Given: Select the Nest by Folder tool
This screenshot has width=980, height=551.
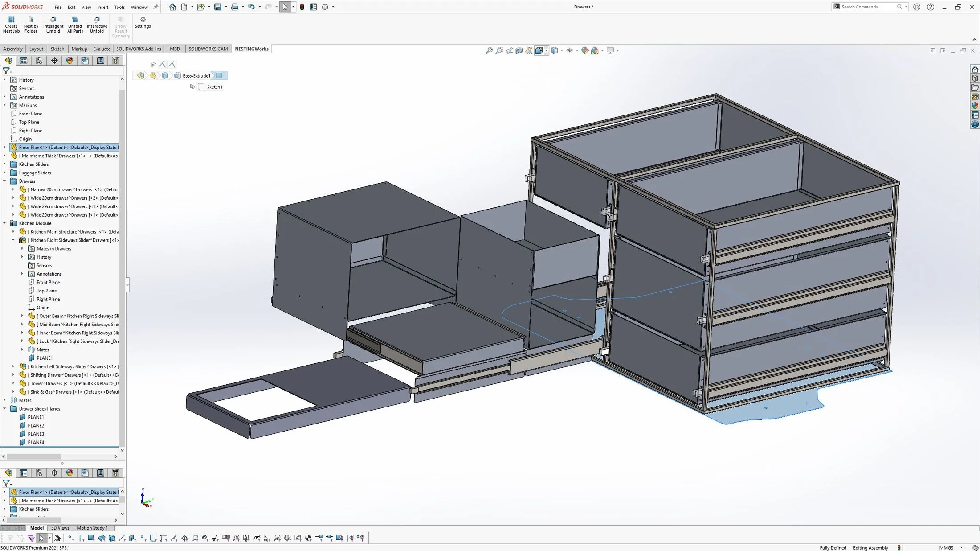Looking at the screenshot, I should 31,25.
